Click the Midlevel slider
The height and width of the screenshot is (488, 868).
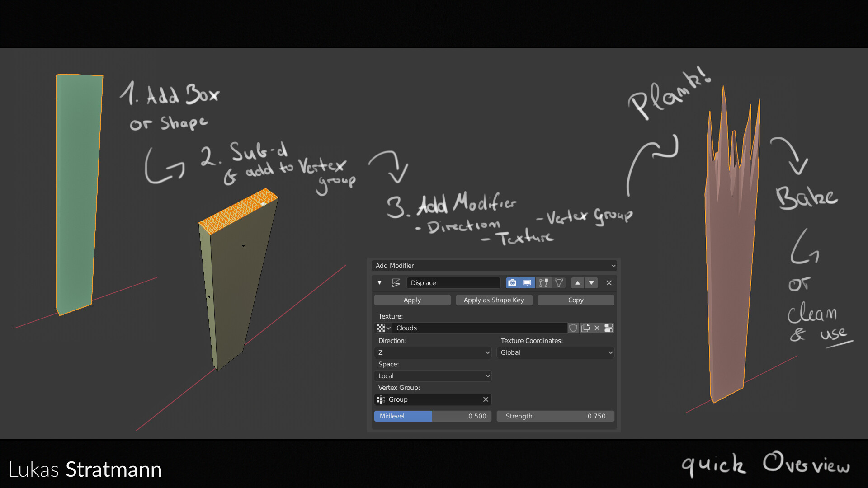[x=433, y=416]
